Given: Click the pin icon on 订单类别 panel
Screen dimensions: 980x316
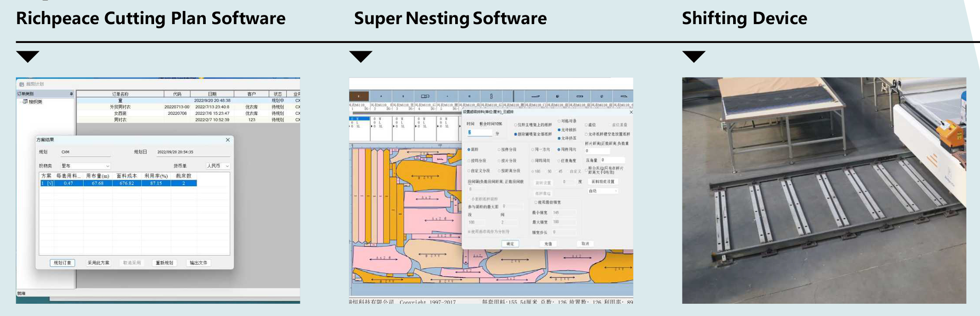Looking at the screenshot, I should [x=71, y=94].
